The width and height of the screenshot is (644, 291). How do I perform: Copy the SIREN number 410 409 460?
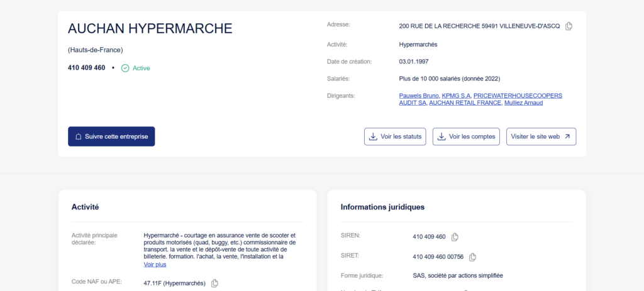455,237
